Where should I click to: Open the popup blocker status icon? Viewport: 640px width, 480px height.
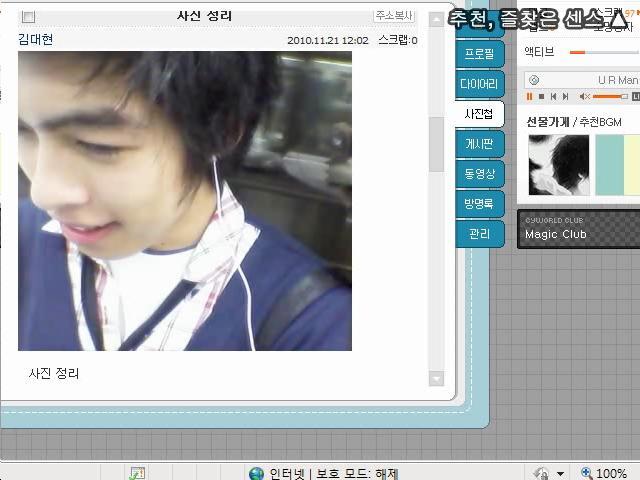(137, 473)
